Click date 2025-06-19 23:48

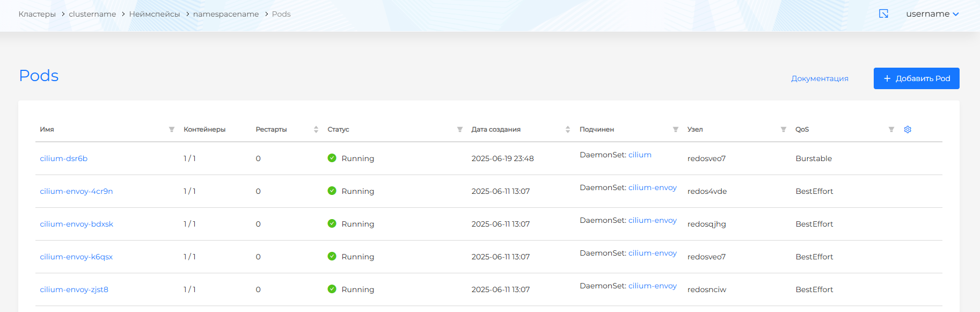(502, 158)
